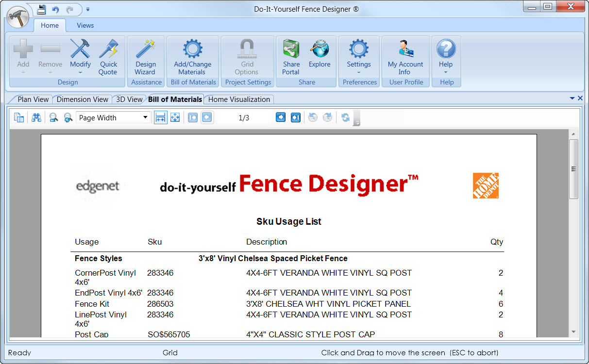Undo the last action
This screenshot has height=364, width=589.
[x=55, y=9]
